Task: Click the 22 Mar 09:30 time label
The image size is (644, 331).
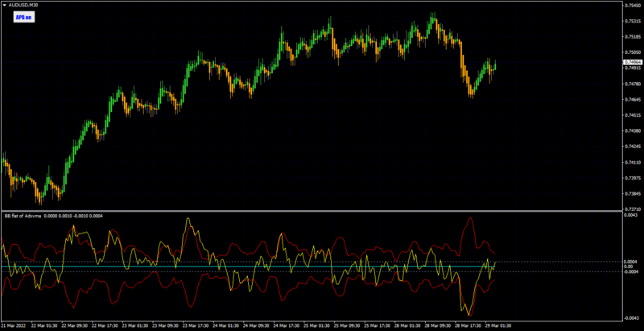Action: (74, 325)
